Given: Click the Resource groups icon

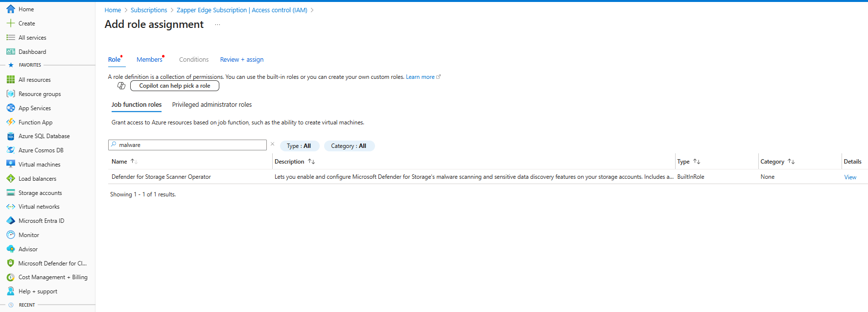Looking at the screenshot, I should [x=11, y=94].
